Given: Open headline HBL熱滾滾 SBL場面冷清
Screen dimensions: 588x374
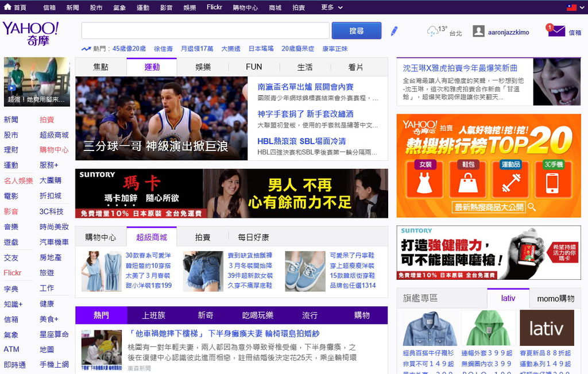Looking at the screenshot, I should click(301, 141).
